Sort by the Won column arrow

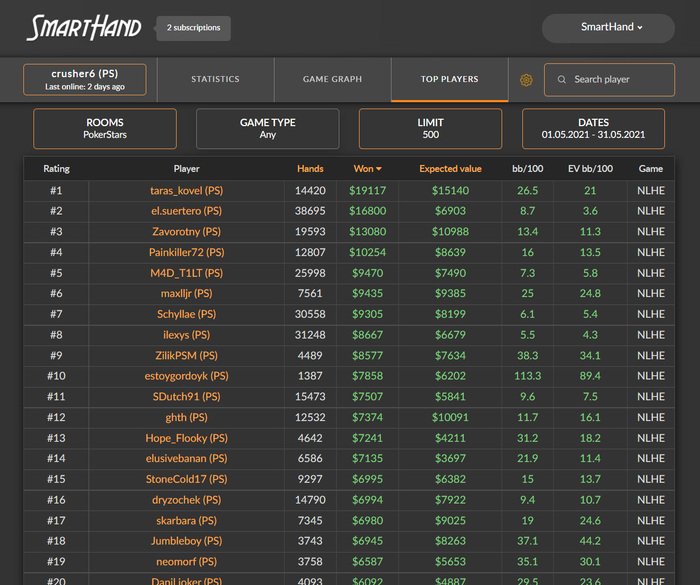point(379,169)
